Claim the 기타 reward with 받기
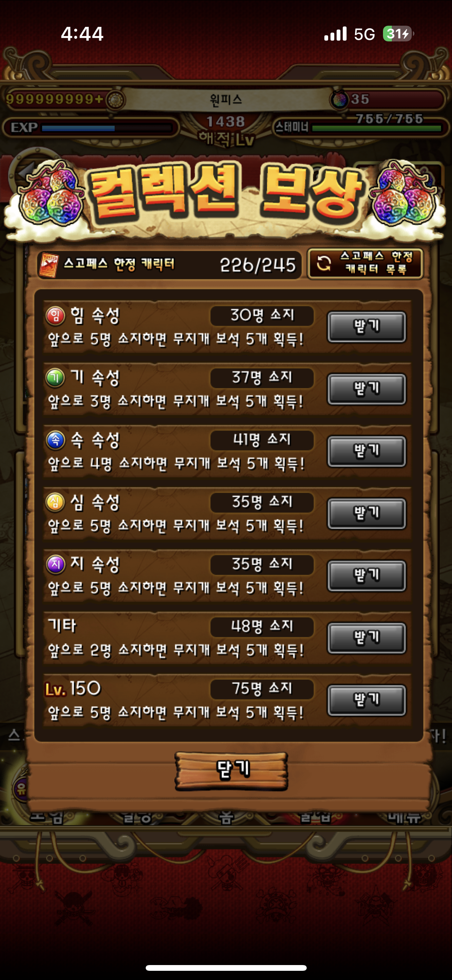The height and width of the screenshot is (980, 452). tap(367, 638)
